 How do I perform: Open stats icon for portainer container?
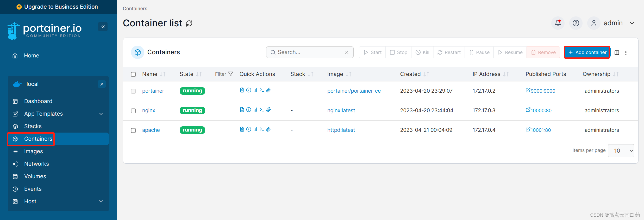click(x=255, y=90)
